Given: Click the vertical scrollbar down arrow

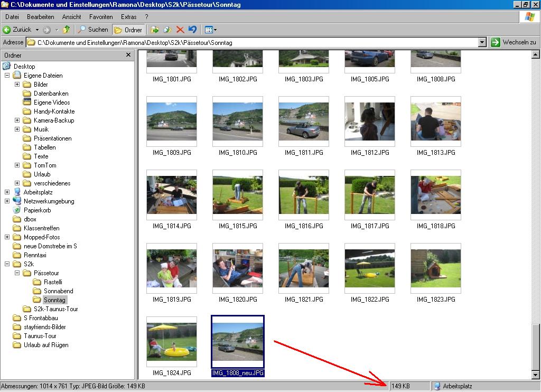Looking at the screenshot, I should [535, 375].
